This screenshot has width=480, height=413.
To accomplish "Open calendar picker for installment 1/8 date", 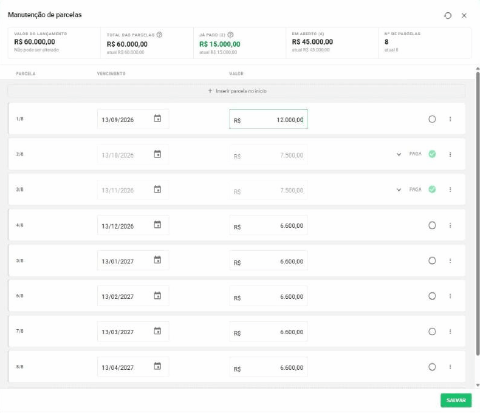I will point(157,119).
